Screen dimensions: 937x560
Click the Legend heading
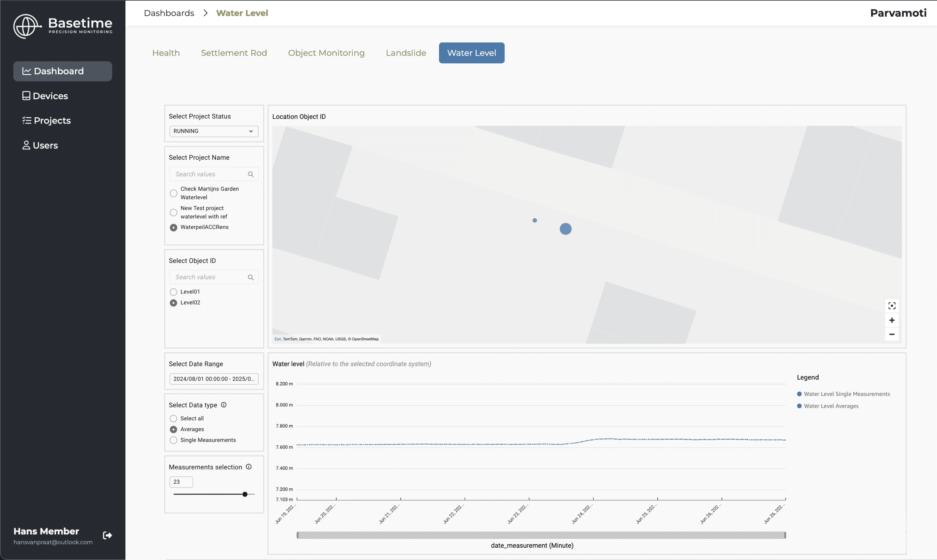click(x=808, y=377)
